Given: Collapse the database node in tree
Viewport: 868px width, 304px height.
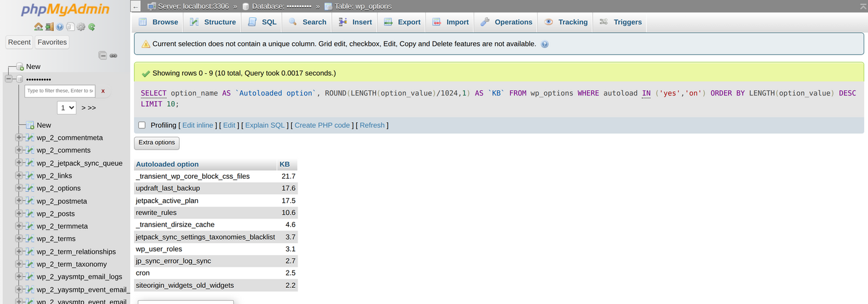Looking at the screenshot, I should (9, 79).
